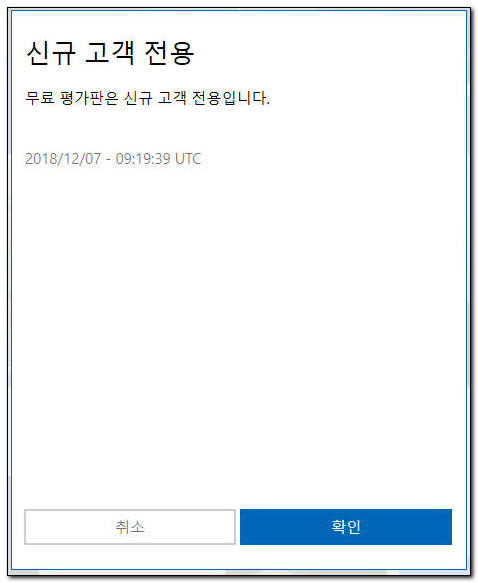Image resolution: width=478 pixels, height=583 pixels.
Task: Click the text 취소 on the outlined button
Action: (130, 527)
